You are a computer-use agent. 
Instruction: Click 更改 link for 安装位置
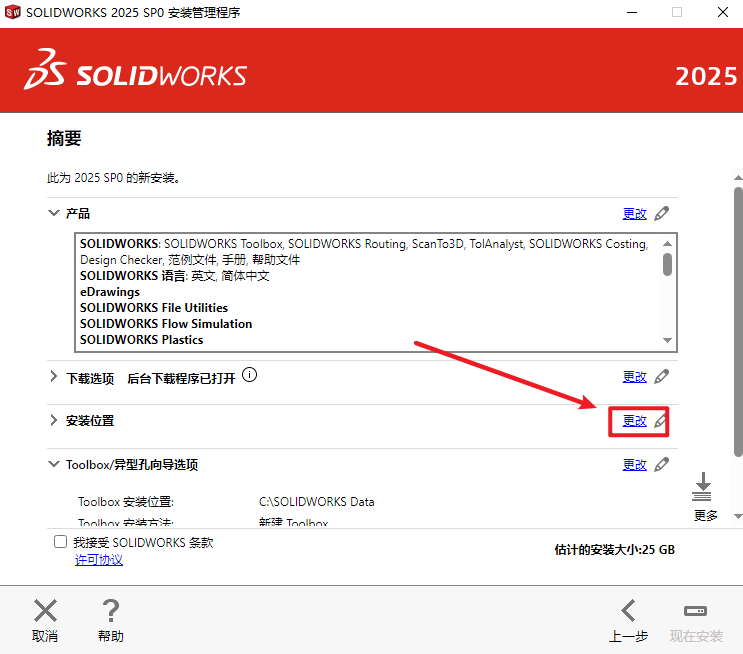(634, 421)
